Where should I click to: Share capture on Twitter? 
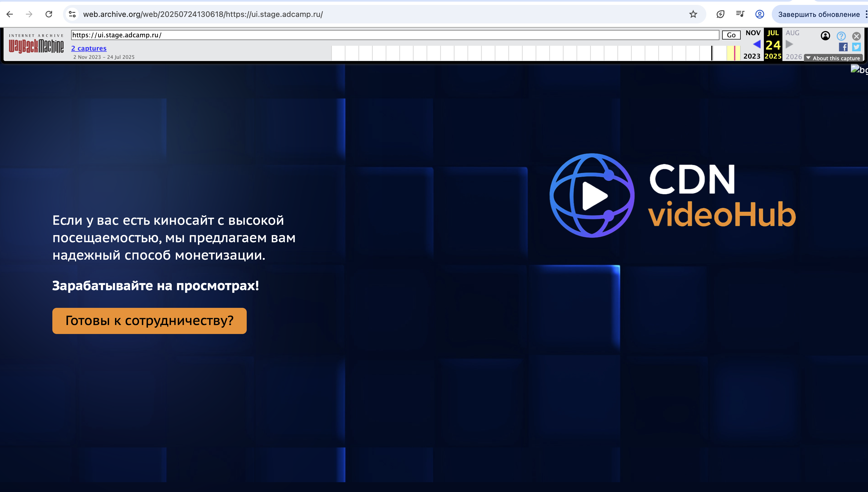856,47
